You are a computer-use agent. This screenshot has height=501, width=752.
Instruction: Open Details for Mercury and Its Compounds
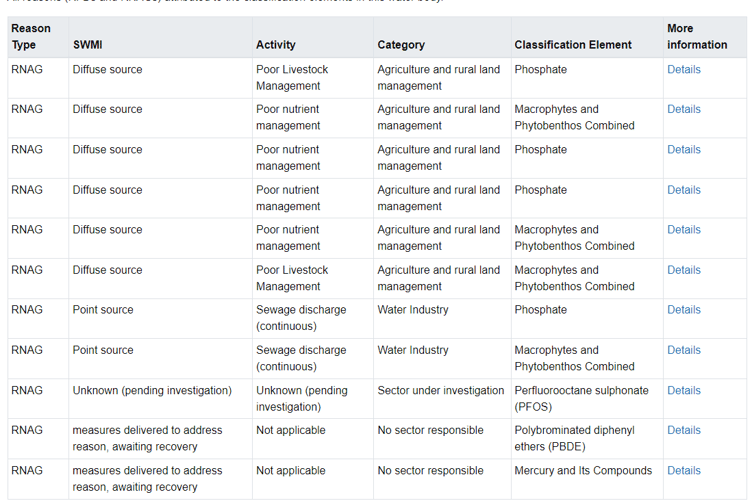[x=683, y=470]
